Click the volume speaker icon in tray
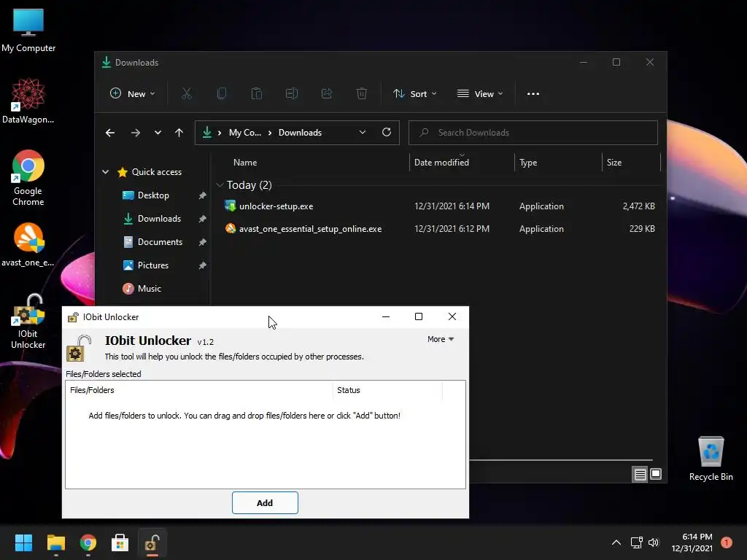The height and width of the screenshot is (560, 747). pyautogui.click(x=654, y=542)
